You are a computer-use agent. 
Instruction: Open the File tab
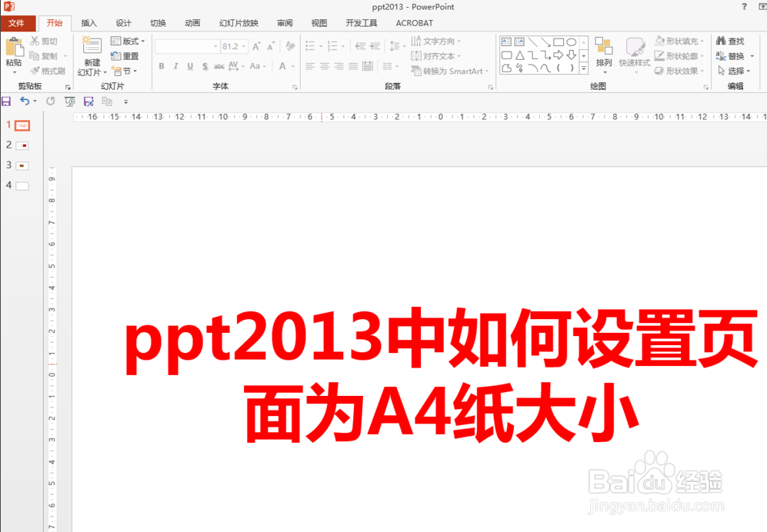tap(17, 23)
